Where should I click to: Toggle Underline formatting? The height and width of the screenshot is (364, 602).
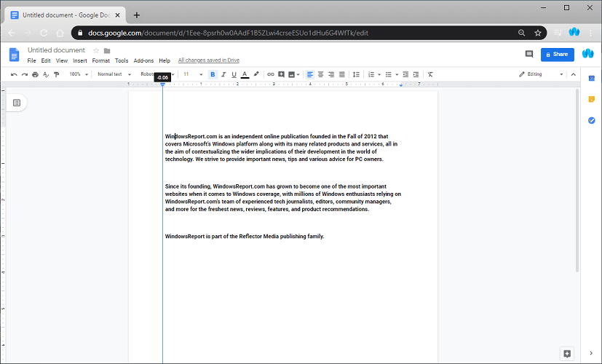234,74
